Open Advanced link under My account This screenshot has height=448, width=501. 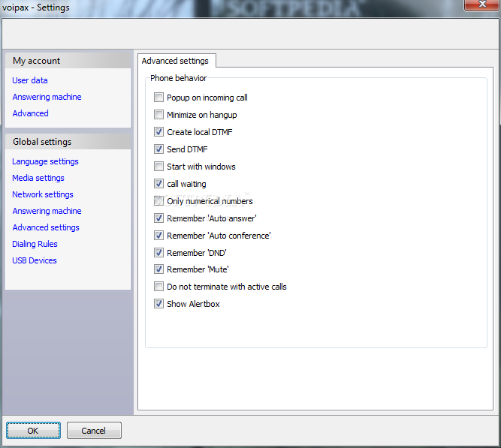click(x=30, y=113)
